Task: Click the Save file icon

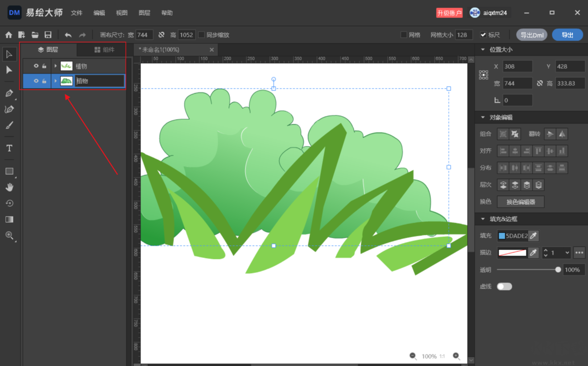Action: tap(48, 35)
